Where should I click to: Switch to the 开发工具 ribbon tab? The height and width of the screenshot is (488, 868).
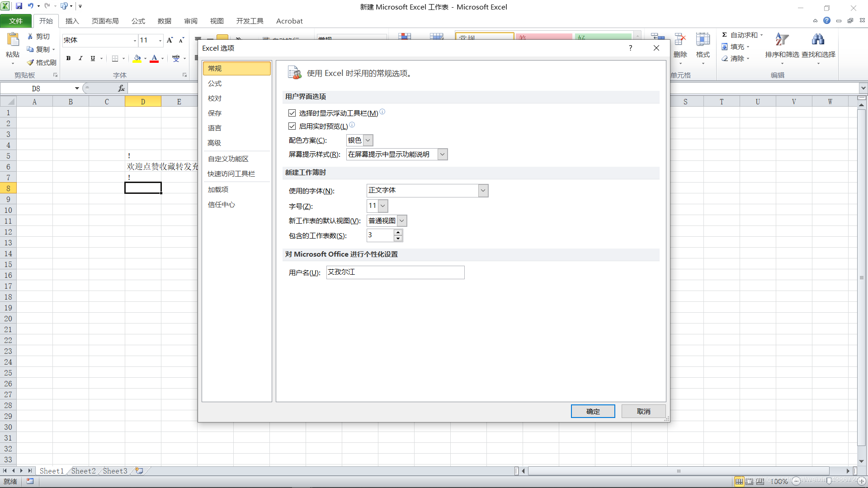[250, 21]
